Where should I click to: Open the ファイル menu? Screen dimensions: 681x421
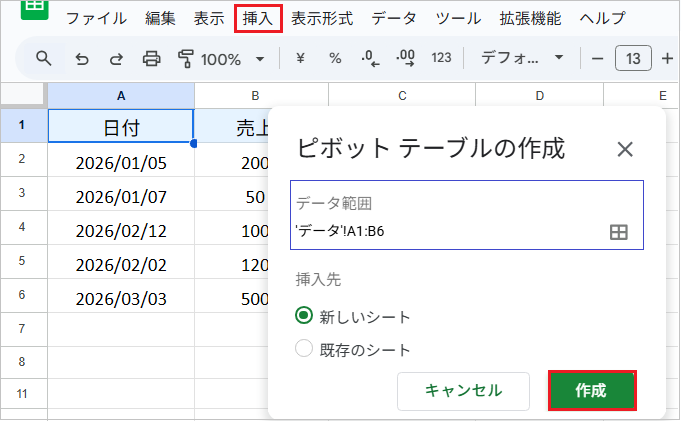click(x=96, y=19)
